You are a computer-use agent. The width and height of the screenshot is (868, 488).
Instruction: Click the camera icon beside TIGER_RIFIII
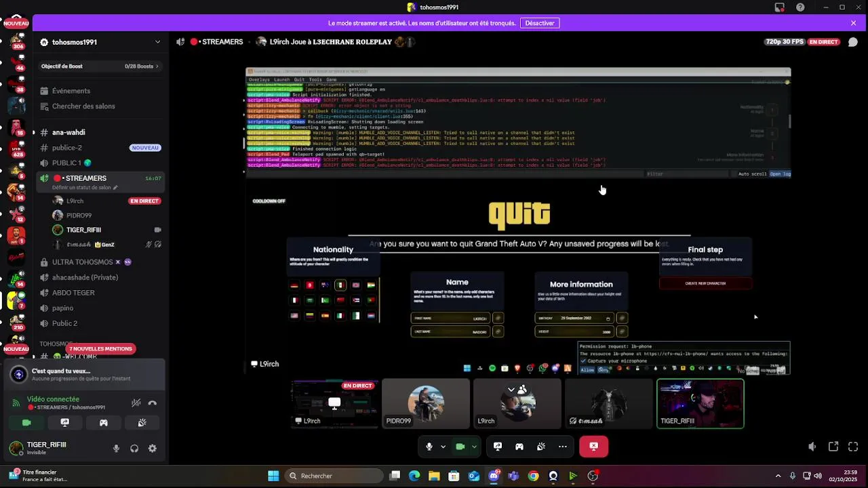pos(157,230)
